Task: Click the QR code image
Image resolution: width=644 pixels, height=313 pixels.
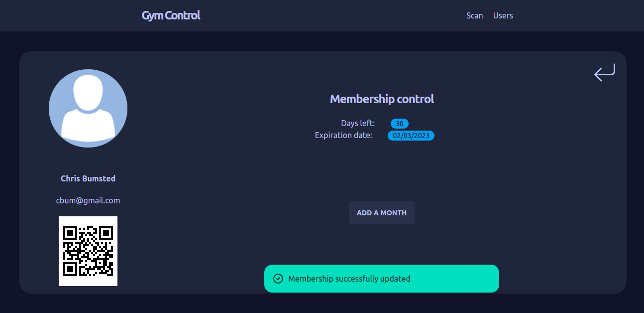Action: (88, 251)
